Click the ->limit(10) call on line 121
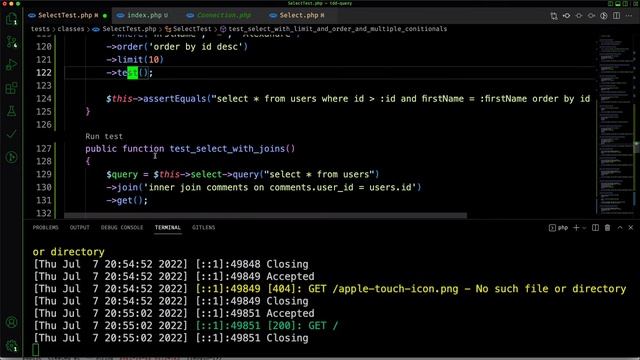640x360 pixels. 135,60
